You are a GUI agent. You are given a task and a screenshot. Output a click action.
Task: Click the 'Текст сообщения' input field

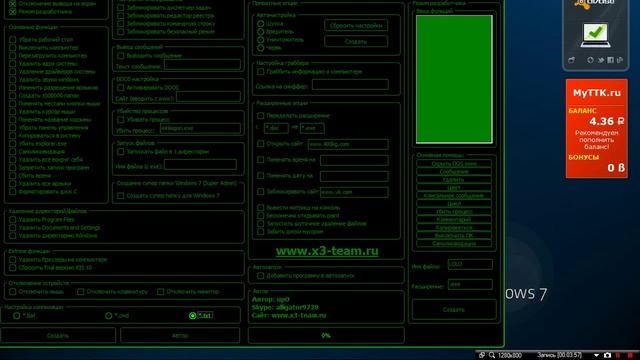pyautogui.click(x=202, y=64)
